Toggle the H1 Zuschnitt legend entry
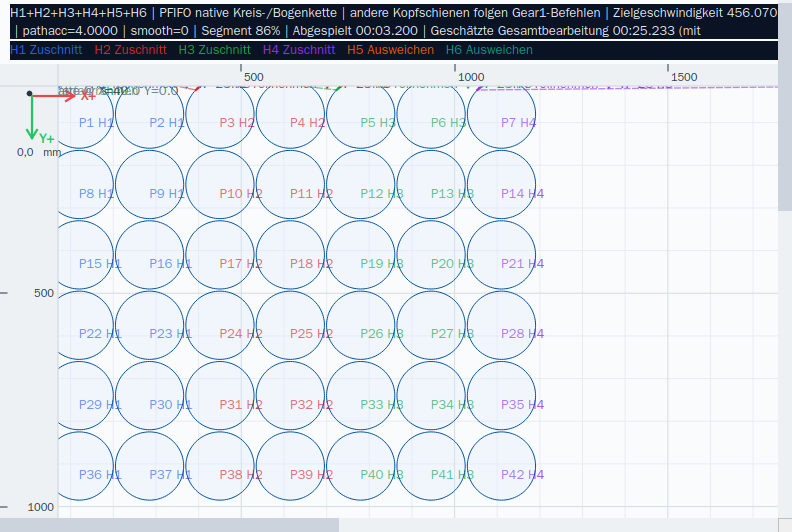792x532 pixels. [46, 50]
